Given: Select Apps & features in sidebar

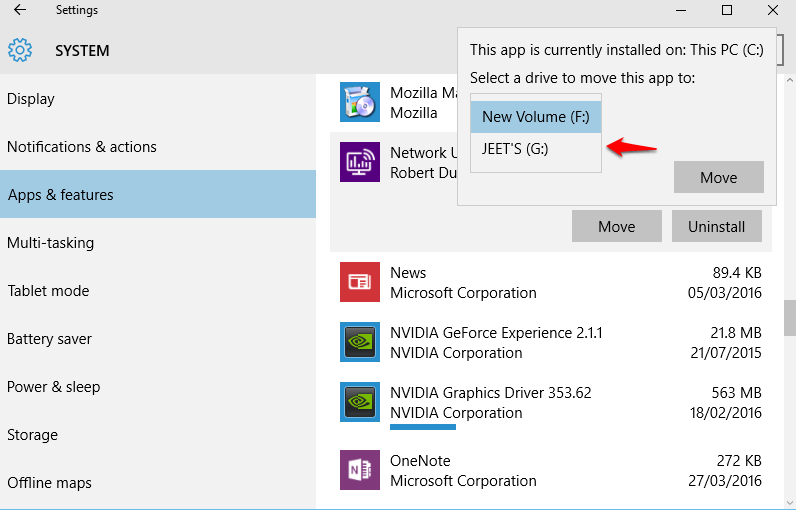Looking at the screenshot, I should point(158,194).
